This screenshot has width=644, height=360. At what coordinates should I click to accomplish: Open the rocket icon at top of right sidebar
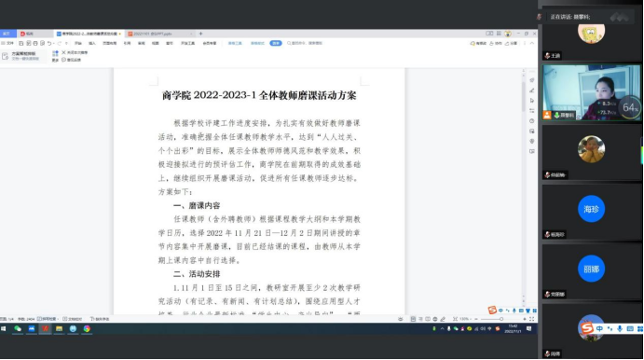[532, 80]
